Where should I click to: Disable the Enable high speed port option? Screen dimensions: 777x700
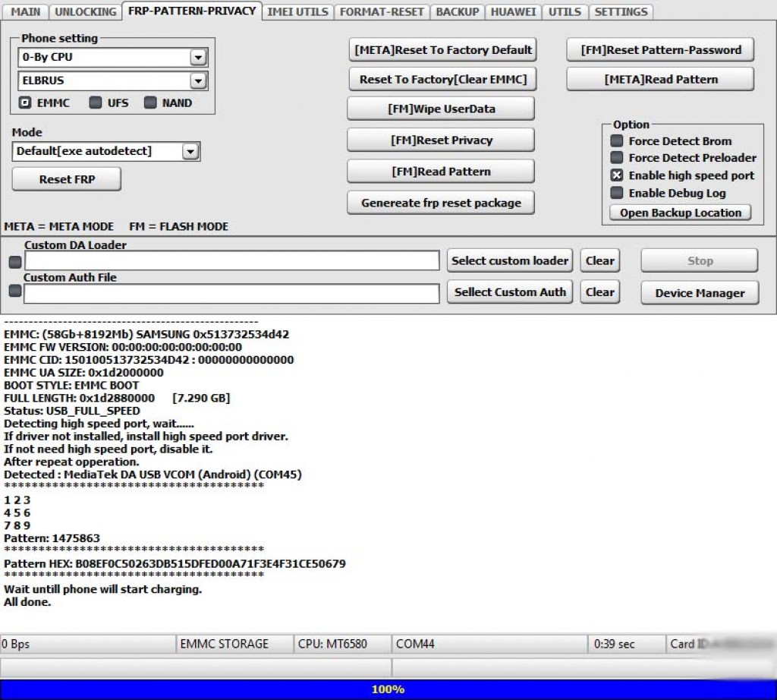point(617,175)
